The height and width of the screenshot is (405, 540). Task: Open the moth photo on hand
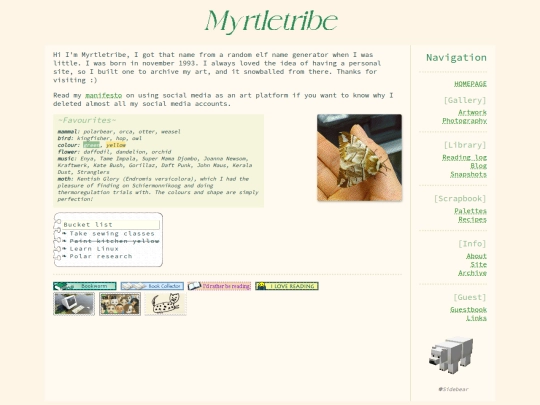tap(359, 158)
